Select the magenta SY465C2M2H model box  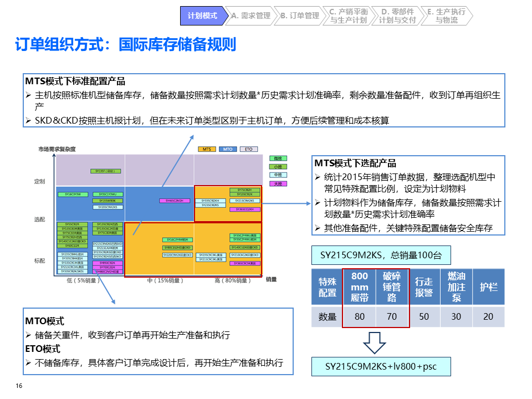[x=175, y=201]
